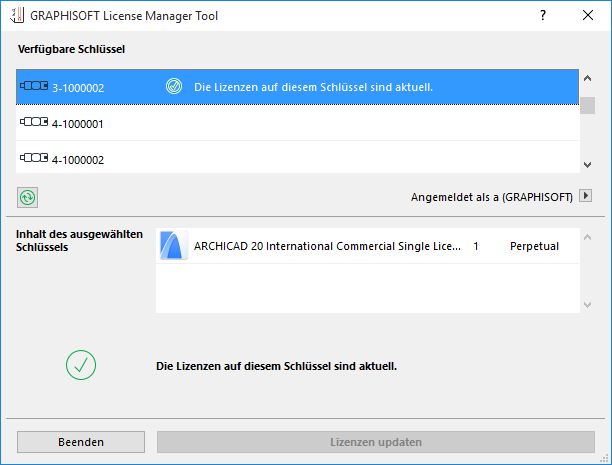Close the License Manager Tool window
The width and height of the screenshot is (612, 465).
(588, 16)
